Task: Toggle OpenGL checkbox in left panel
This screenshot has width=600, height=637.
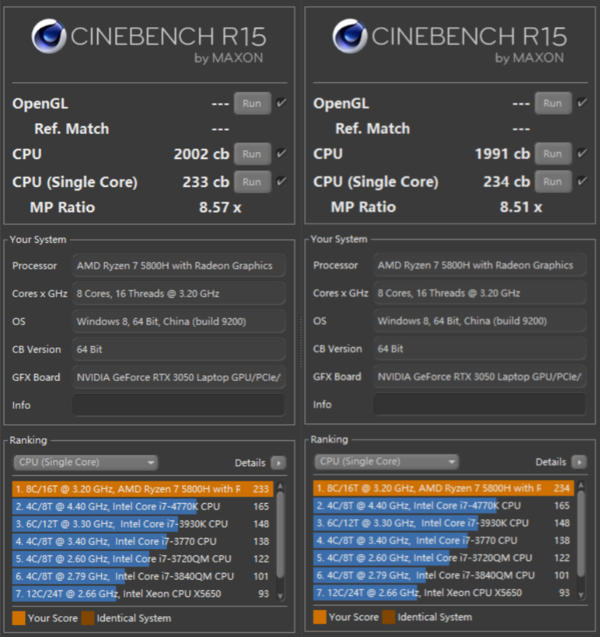Action: (281, 103)
